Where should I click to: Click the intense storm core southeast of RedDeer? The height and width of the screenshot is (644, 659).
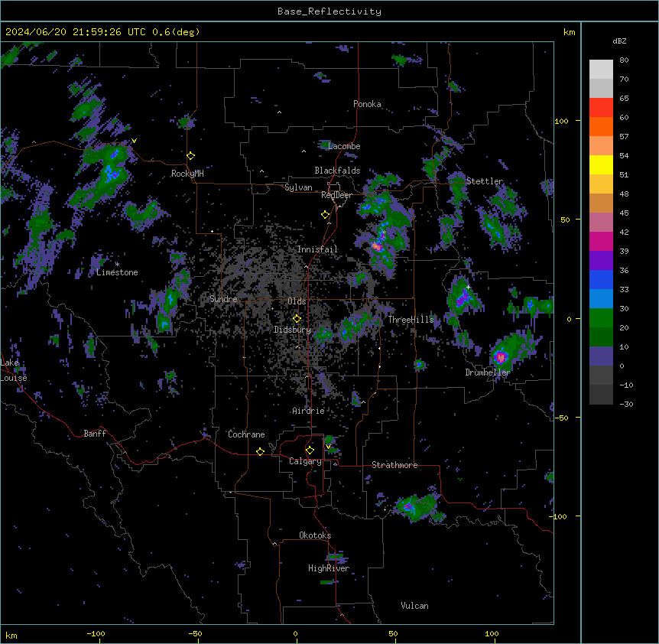377,246
